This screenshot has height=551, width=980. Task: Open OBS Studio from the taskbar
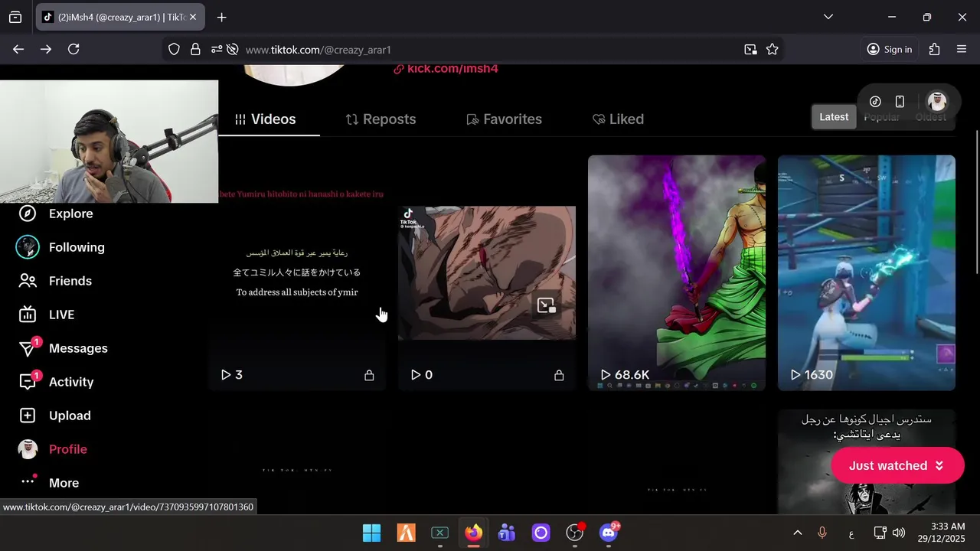coord(575,533)
